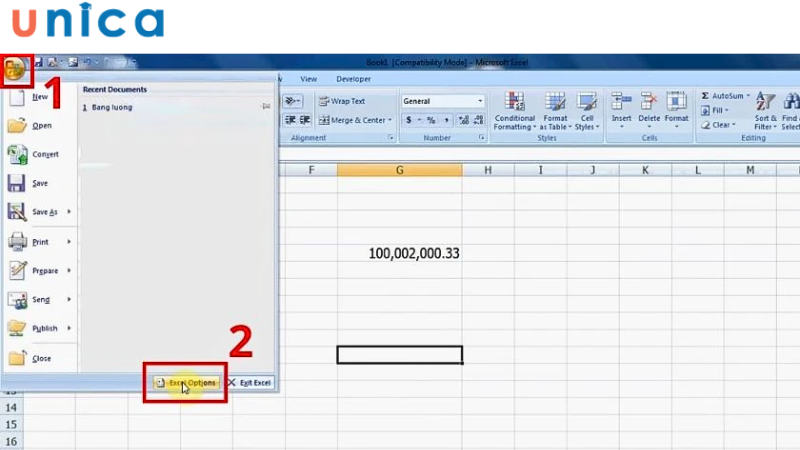Open Excel Options button
The width and height of the screenshot is (800, 450).
click(x=186, y=383)
